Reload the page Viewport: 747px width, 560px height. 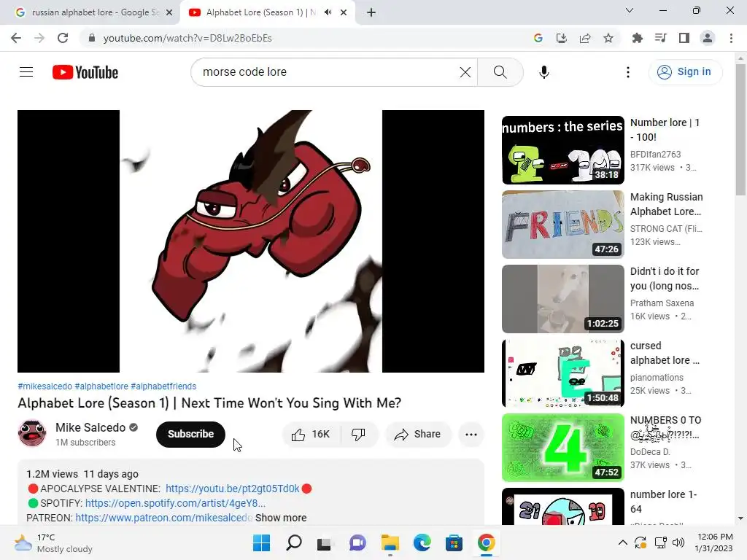click(x=63, y=38)
